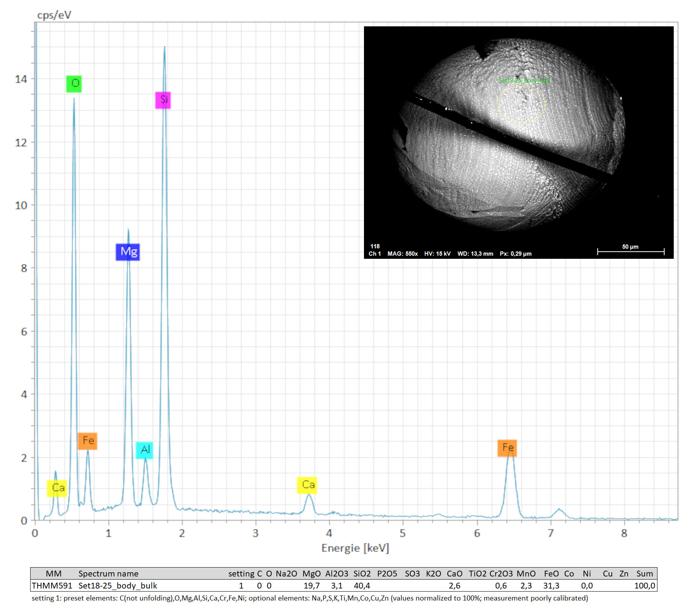Viewport: 690px width, 616px height.
Task: Click the FeO value 31,3 in the table
Action: point(551,585)
